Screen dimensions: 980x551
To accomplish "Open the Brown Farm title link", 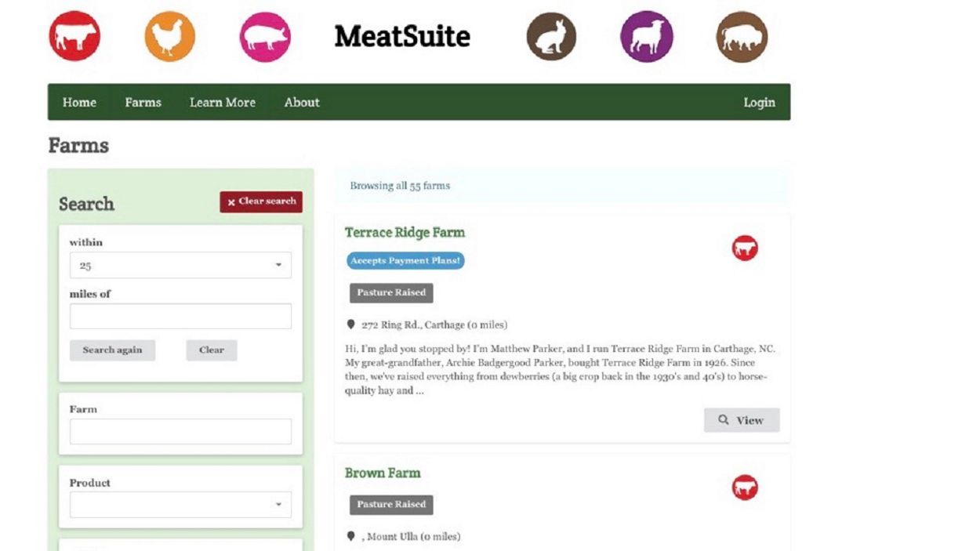I will tap(383, 473).
